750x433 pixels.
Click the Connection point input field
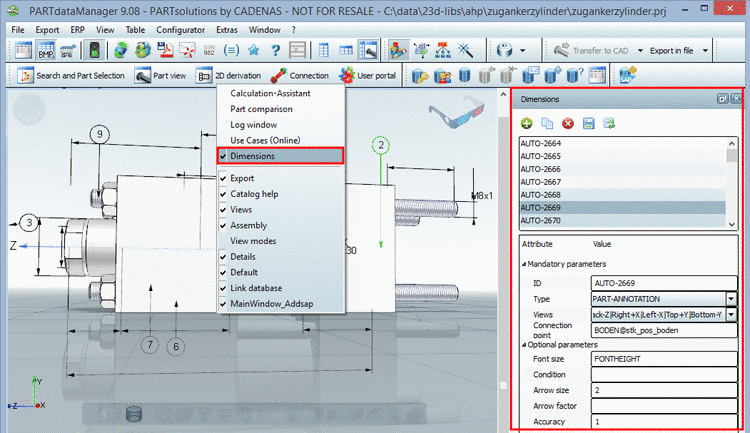point(664,330)
